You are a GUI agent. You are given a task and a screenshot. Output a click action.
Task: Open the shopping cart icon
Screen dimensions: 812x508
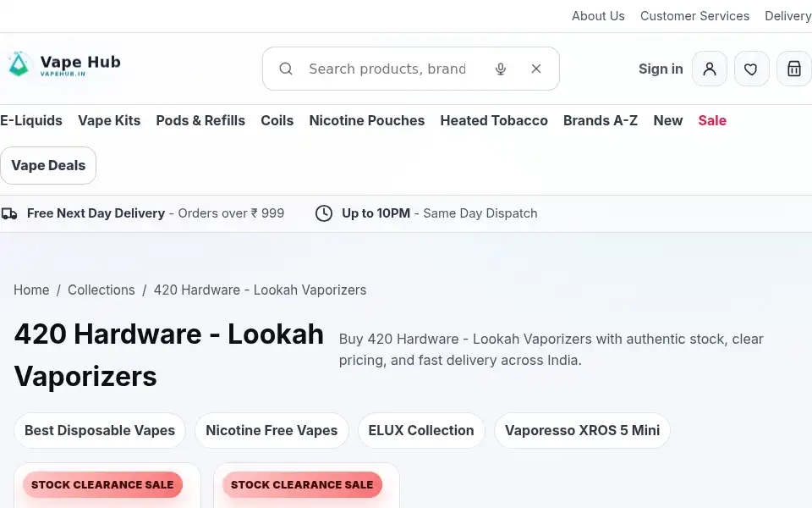tap(794, 69)
